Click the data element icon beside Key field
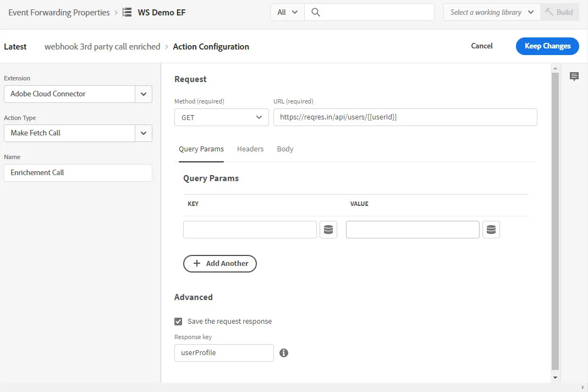The width and height of the screenshot is (588, 392). click(328, 230)
